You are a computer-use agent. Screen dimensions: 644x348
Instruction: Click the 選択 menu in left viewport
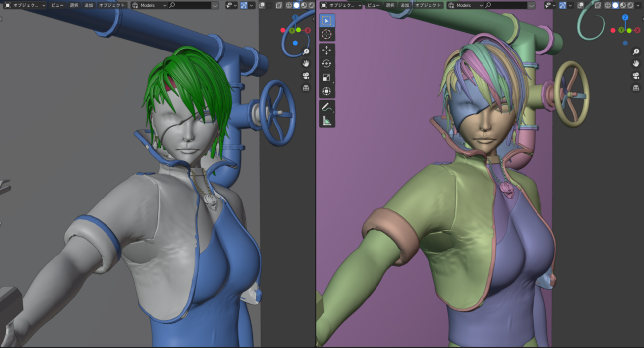74,5
